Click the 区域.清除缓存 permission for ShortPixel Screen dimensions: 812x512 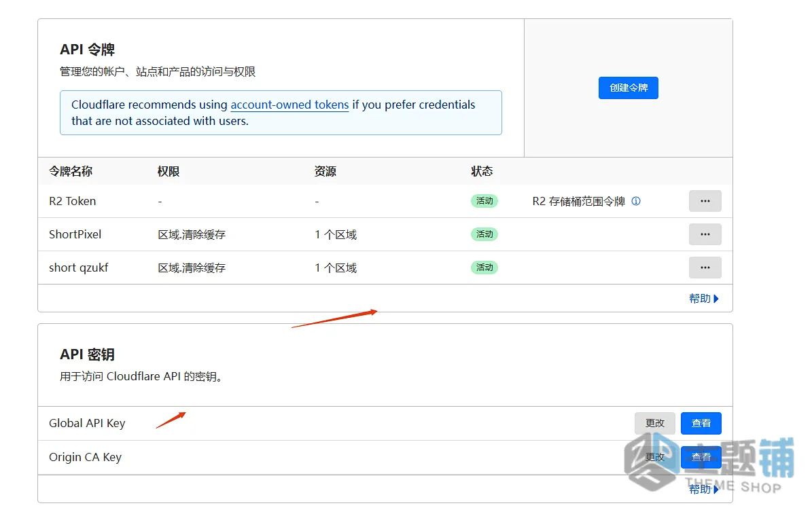192,234
